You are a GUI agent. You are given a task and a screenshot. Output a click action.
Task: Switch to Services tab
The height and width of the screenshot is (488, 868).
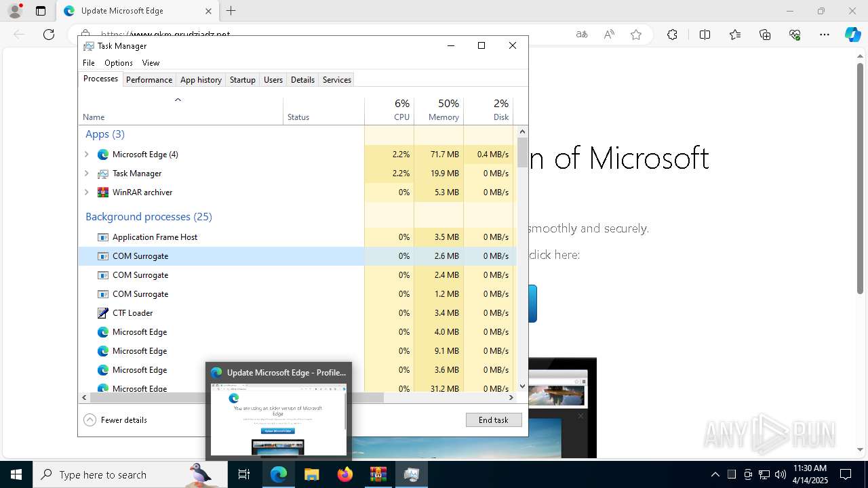point(337,79)
